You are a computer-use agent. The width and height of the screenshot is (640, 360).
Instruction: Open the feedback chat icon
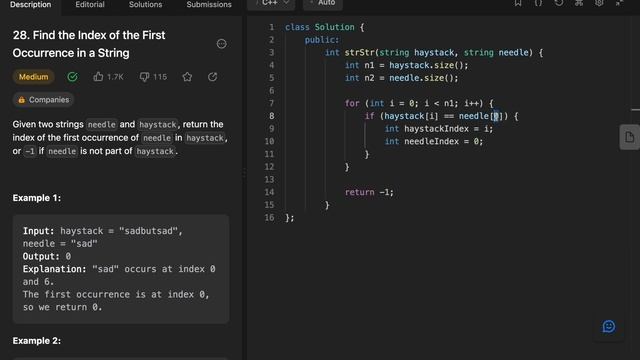click(609, 326)
